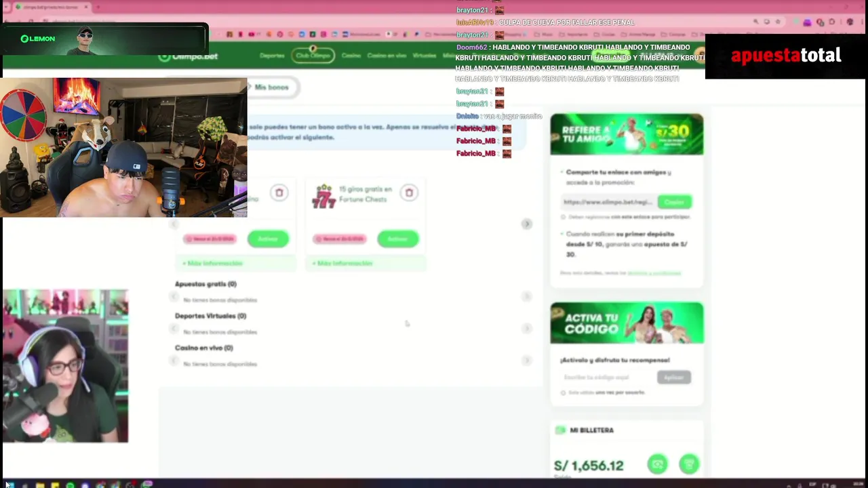The image size is (868, 488).
Task: Click expiry date badge on Fortune Chests card
Action: (340, 239)
